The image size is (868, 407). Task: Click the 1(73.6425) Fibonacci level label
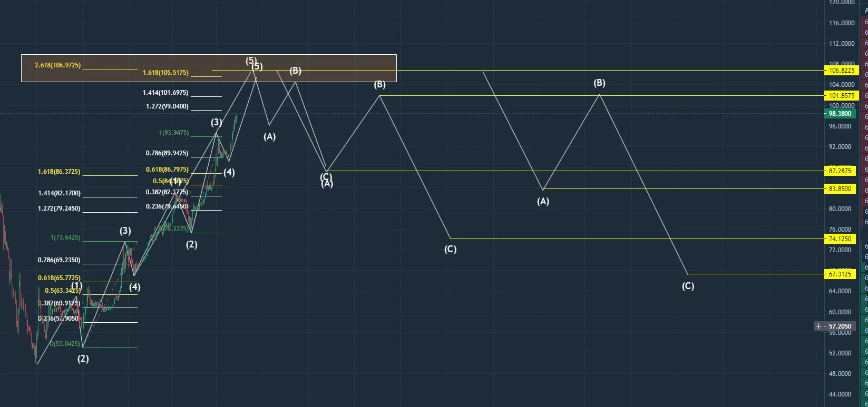click(65, 237)
